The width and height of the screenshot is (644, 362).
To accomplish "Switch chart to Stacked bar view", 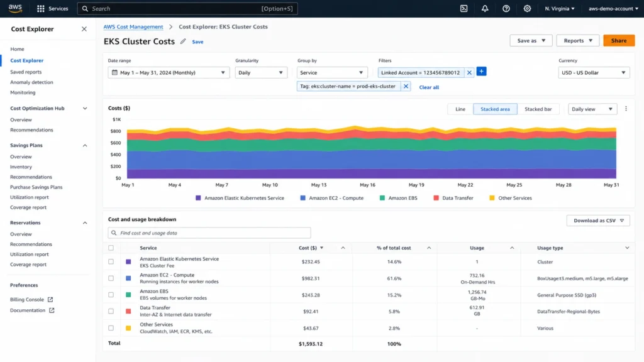I will (538, 109).
